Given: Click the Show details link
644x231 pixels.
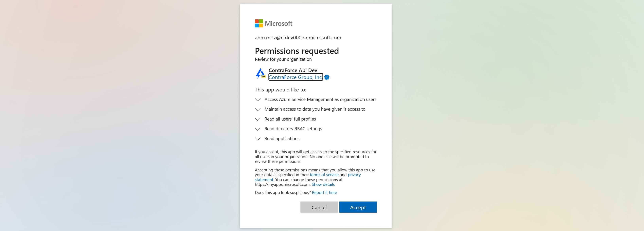Looking at the screenshot, I should [x=323, y=184].
